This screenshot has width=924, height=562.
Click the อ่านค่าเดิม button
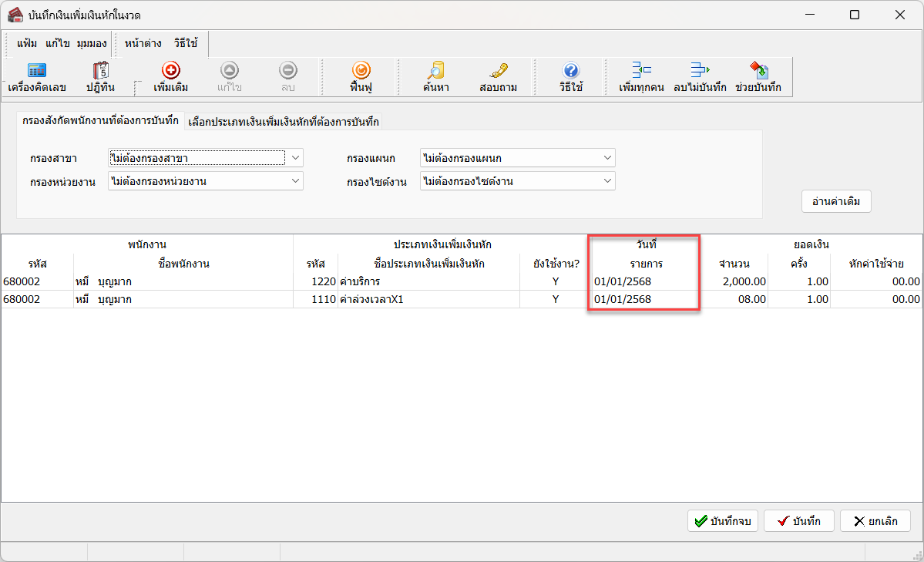pos(836,201)
